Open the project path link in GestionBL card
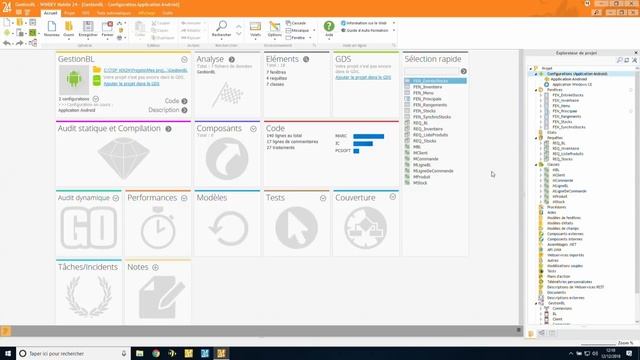 (145, 71)
